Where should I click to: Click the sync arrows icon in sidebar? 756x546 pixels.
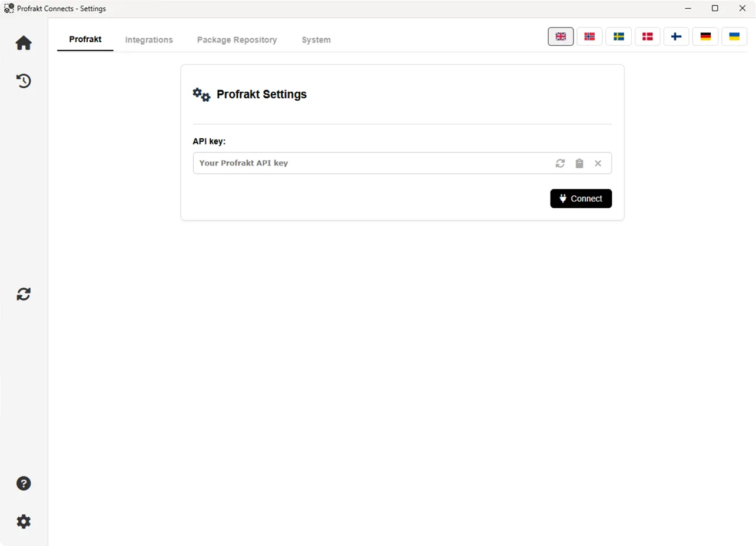coord(24,294)
